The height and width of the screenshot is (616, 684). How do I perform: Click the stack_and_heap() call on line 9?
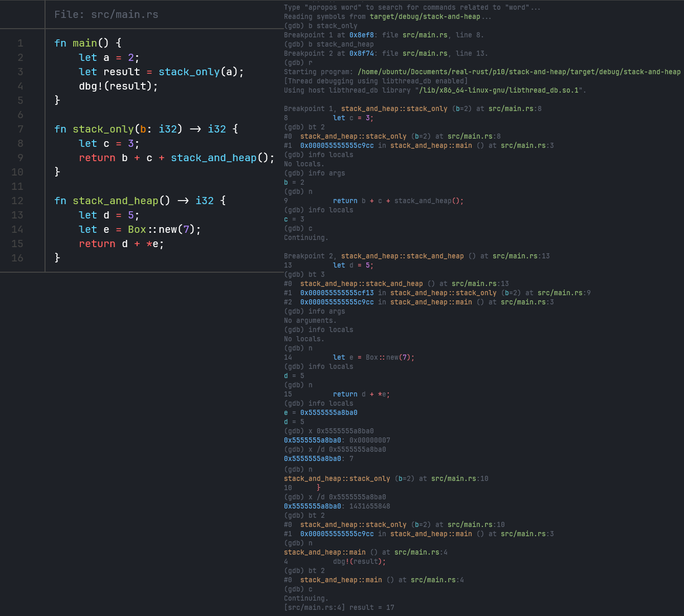pos(222,158)
